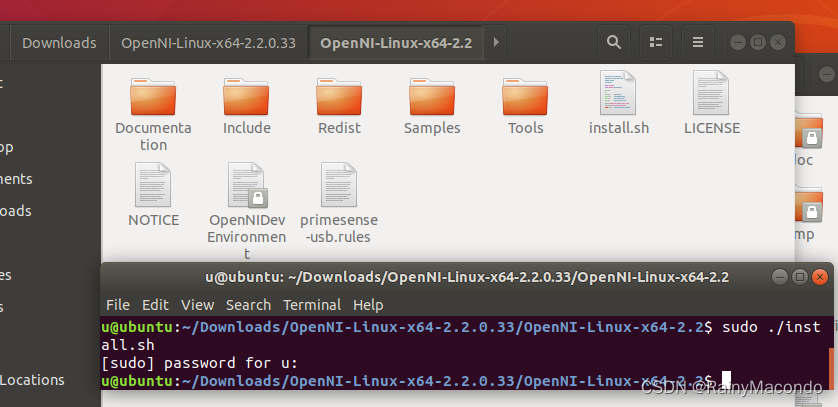This screenshot has height=407, width=838.
Task: Open Other Locations in sidebar
Action: (x=32, y=380)
